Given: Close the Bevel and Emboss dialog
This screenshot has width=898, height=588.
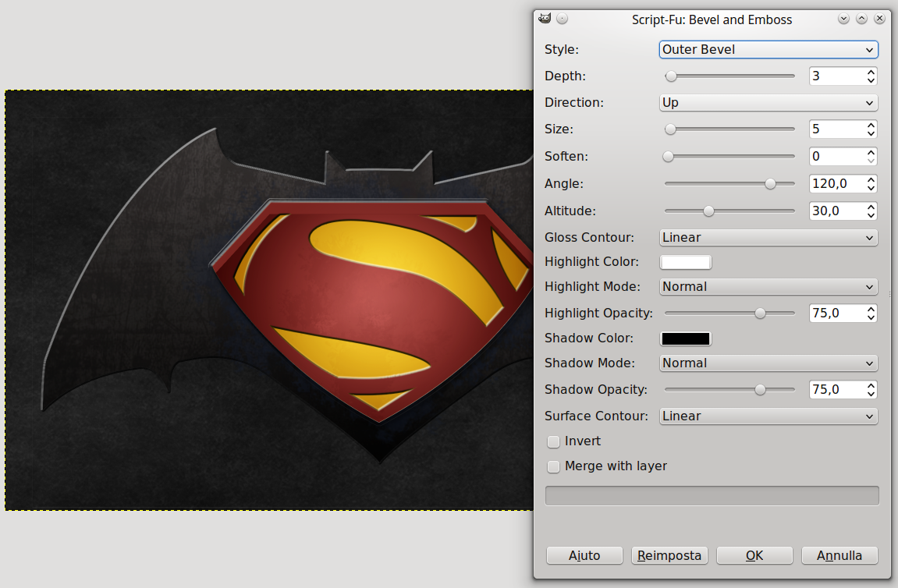Looking at the screenshot, I should pos(880,19).
